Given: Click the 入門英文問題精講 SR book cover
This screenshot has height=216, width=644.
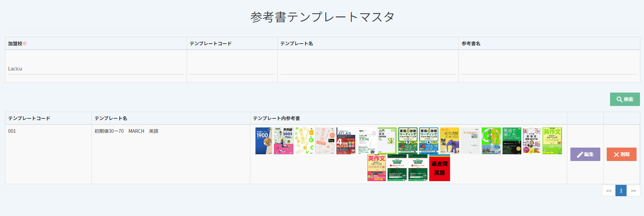Looking at the screenshot, I should [387, 141].
